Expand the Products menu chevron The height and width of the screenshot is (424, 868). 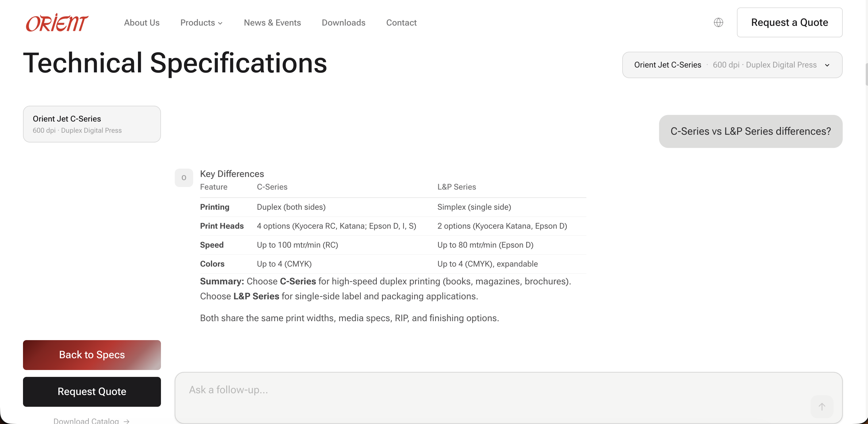(220, 23)
